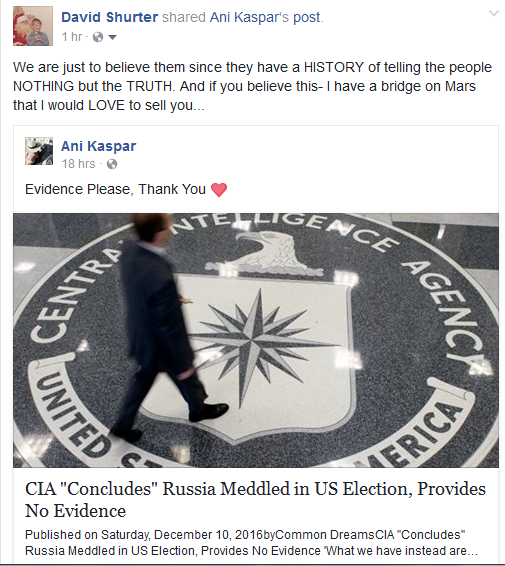Expand the audience selector arrow beside globe
The image size is (505, 566).
pos(112,37)
